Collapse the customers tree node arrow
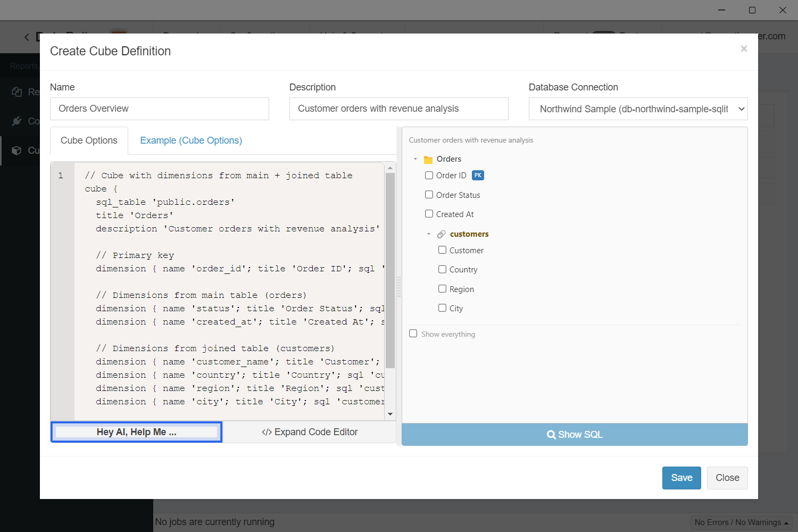Screen dimensions: 798x532 coord(429,234)
